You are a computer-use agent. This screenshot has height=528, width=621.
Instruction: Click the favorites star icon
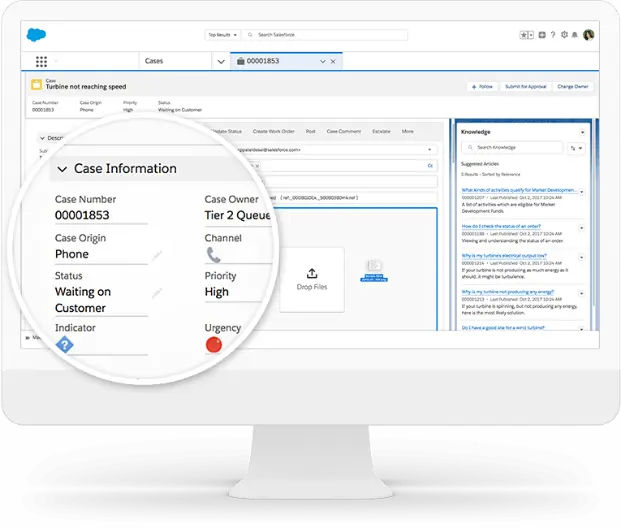click(523, 35)
